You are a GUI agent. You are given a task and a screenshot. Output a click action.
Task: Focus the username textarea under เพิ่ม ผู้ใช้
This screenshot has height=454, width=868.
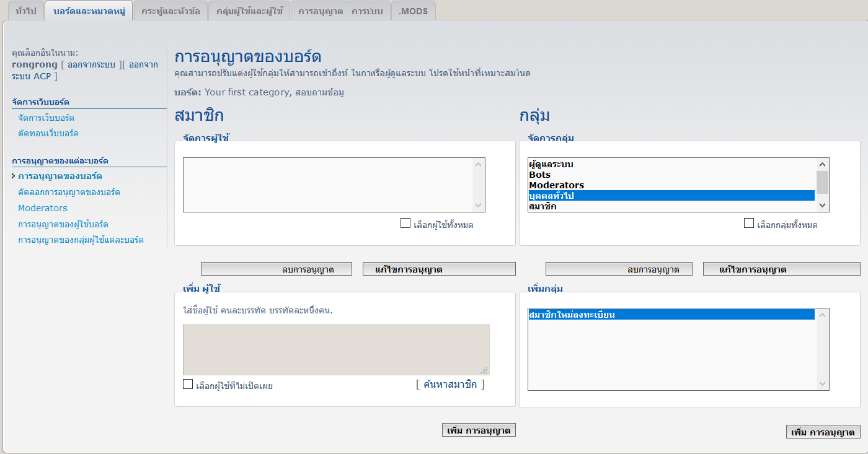tap(335, 349)
